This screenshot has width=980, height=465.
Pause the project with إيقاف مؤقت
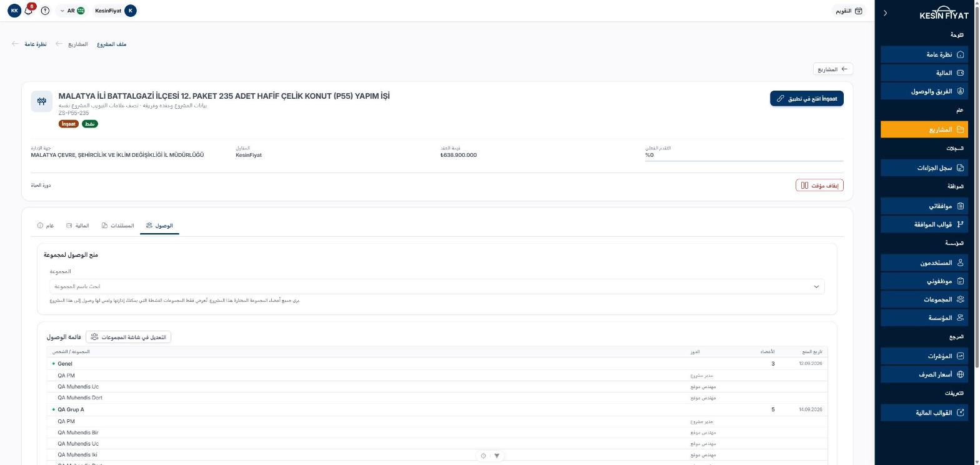819,186
